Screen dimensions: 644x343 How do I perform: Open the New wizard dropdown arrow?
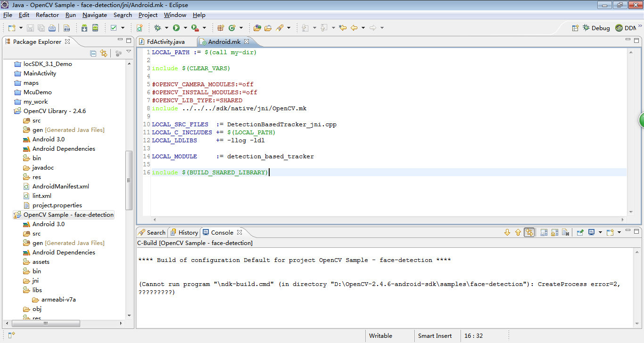(21, 28)
